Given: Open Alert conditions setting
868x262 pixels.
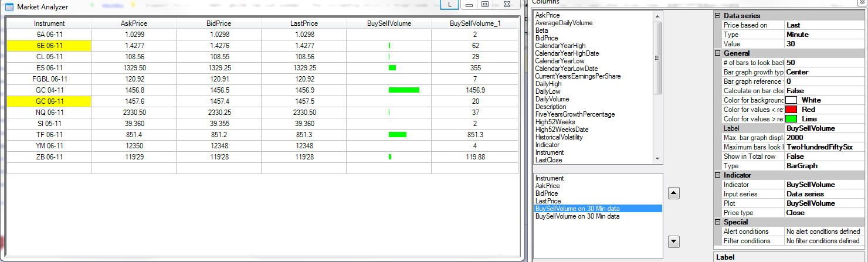Looking at the screenshot, I should (826, 232).
